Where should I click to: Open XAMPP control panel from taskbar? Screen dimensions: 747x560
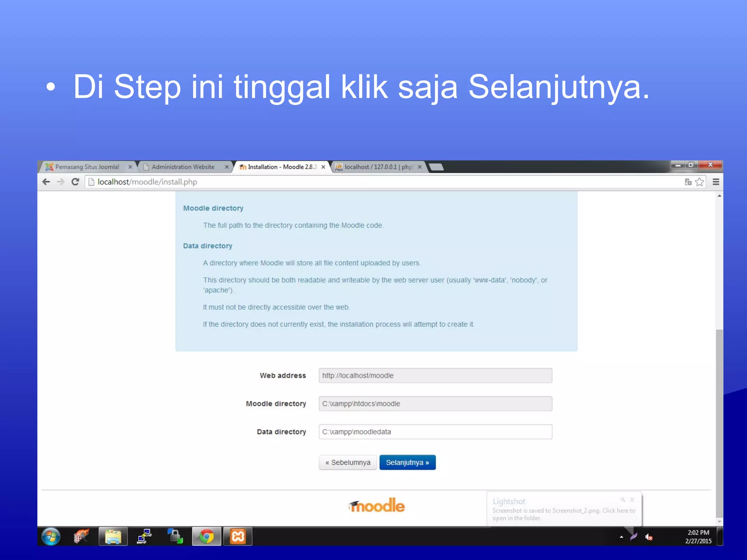point(238,537)
